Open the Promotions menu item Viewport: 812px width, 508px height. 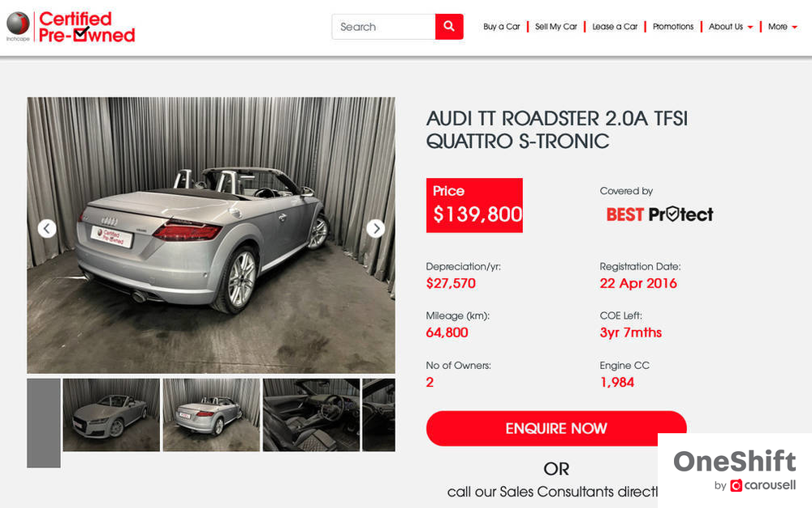672,27
